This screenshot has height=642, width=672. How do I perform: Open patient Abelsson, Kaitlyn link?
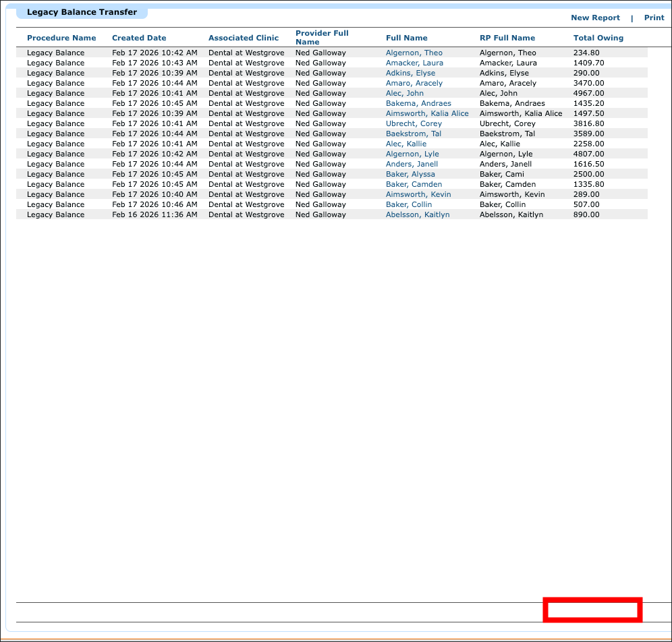[418, 214]
